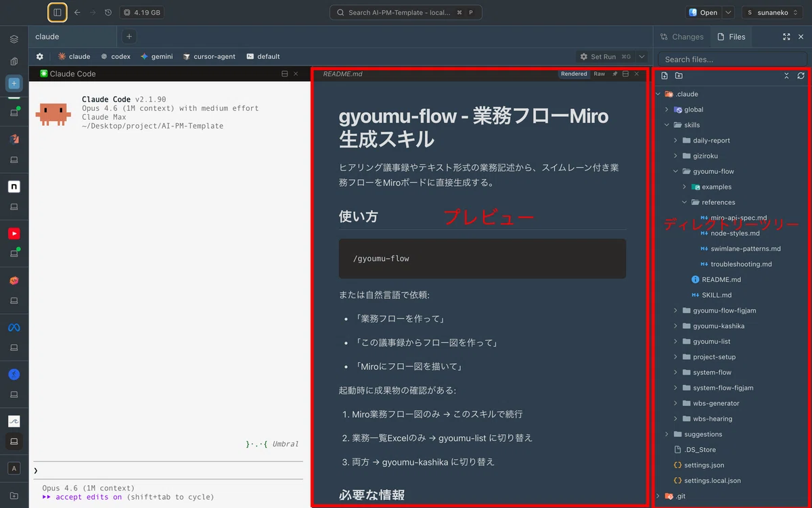Open presets settings gear icon

tap(40, 57)
